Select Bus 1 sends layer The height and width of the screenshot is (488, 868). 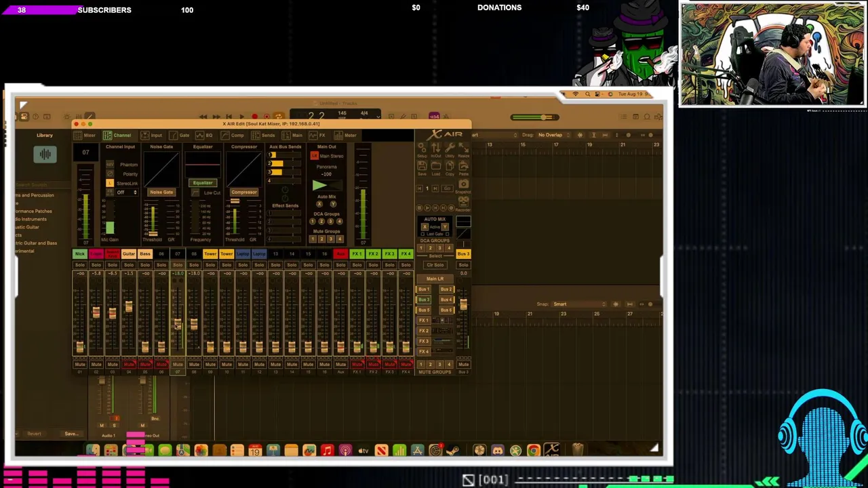[424, 289]
